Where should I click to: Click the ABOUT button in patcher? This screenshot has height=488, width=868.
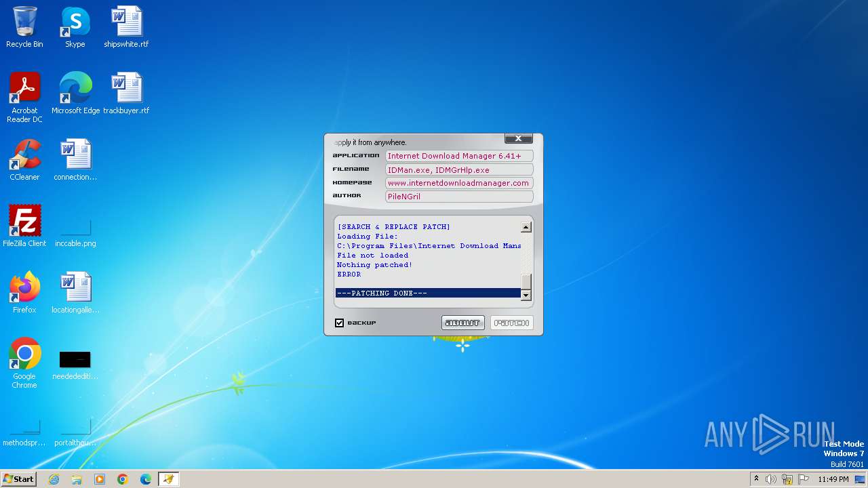[x=463, y=323]
